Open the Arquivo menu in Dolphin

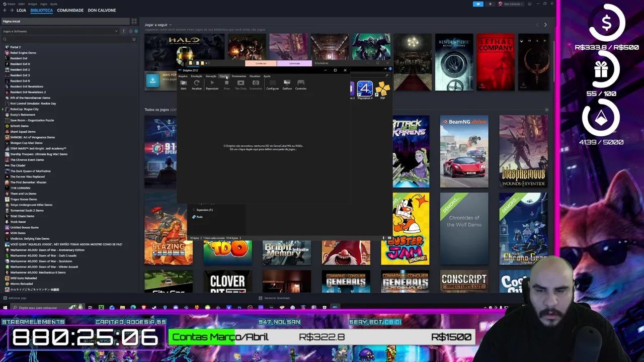click(x=183, y=76)
